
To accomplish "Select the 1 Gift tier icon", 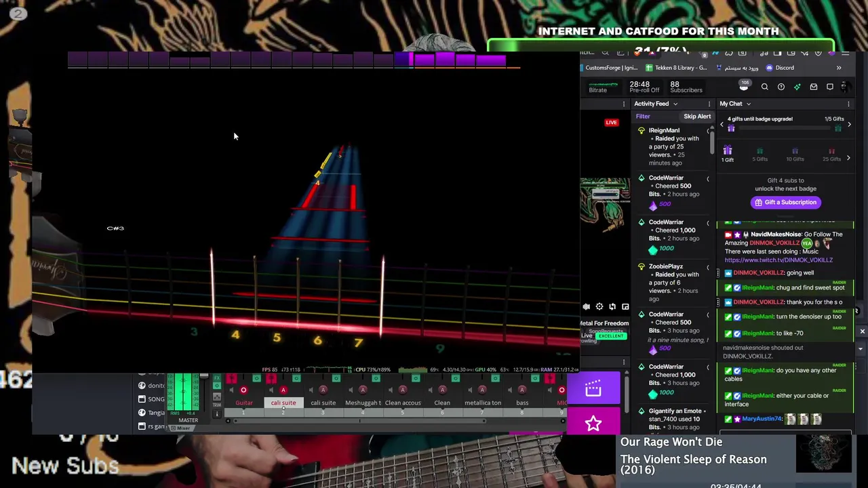I will click(x=728, y=154).
